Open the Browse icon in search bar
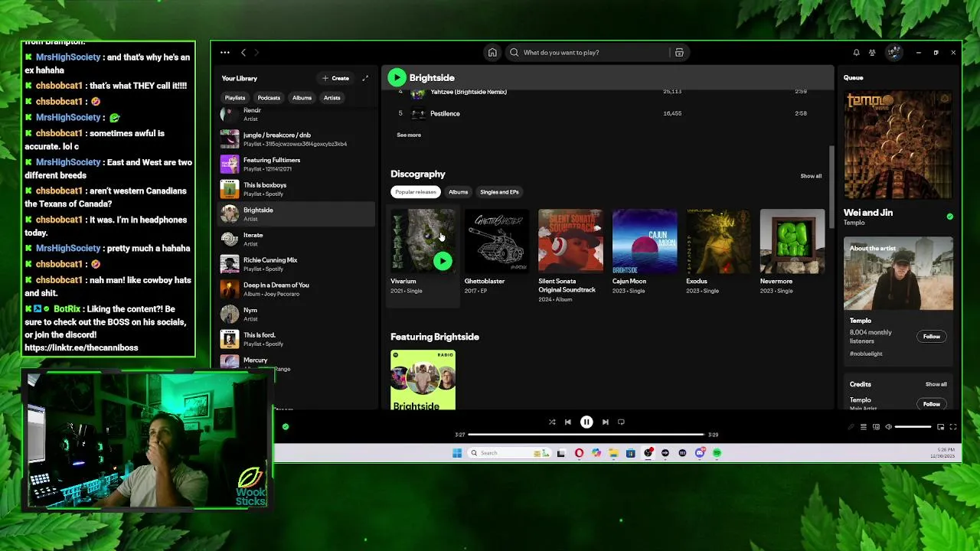 coord(679,53)
